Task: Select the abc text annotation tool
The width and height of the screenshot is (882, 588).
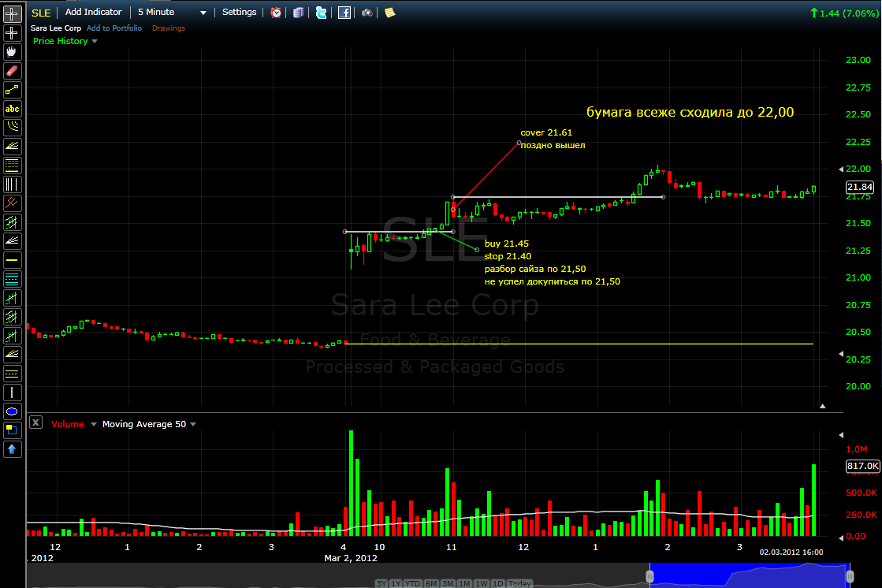Action: pos(12,109)
